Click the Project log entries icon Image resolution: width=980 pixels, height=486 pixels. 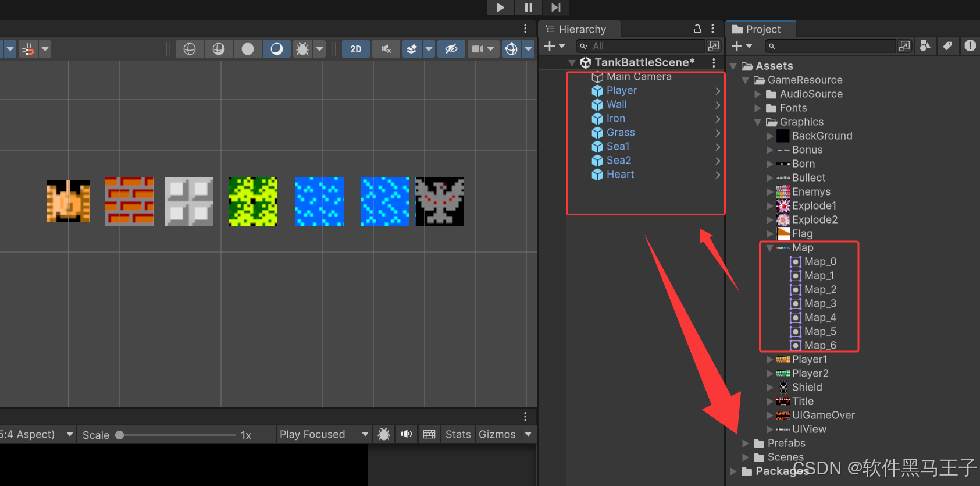click(x=970, y=45)
